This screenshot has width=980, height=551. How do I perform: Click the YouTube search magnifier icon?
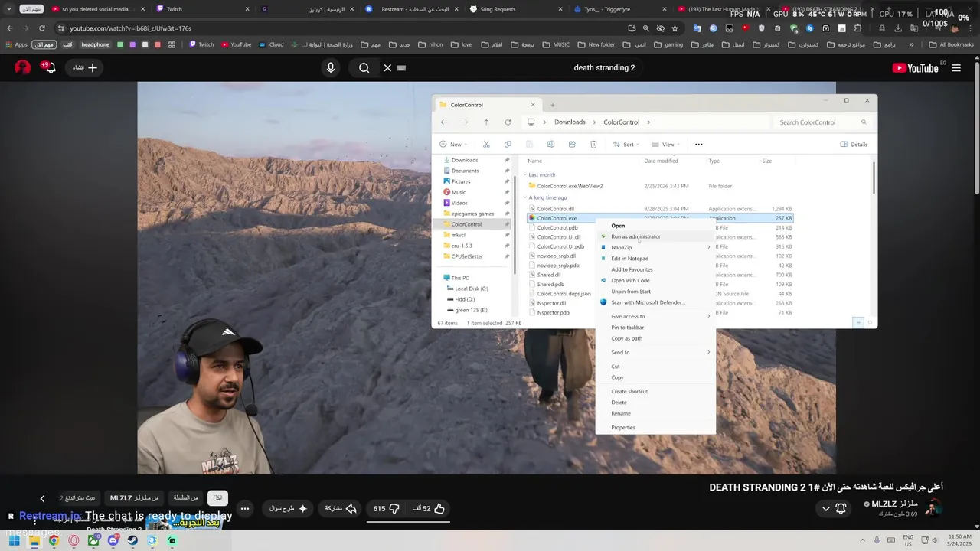pyautogui.click(x=364, y=68)
